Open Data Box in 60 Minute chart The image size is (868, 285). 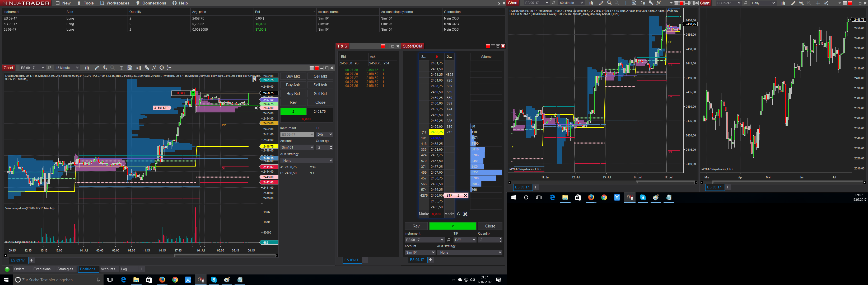pos(634,3)
